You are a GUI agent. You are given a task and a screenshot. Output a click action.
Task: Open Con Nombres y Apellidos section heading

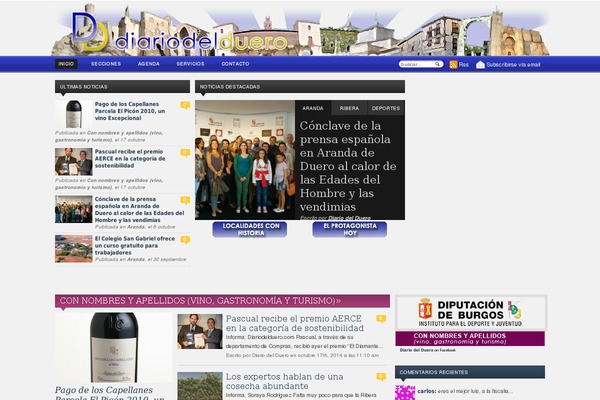click(200, 301)
